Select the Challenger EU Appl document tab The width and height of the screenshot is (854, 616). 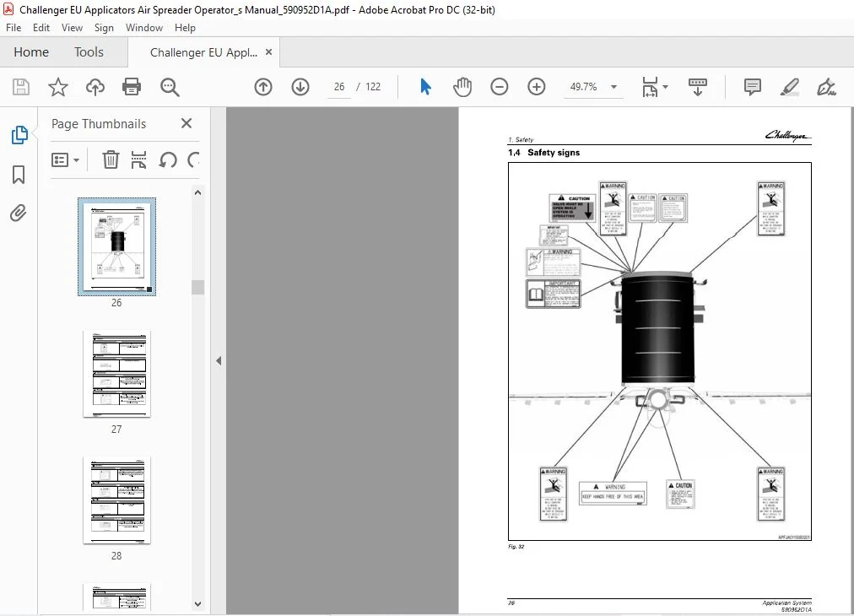point(203,53)
